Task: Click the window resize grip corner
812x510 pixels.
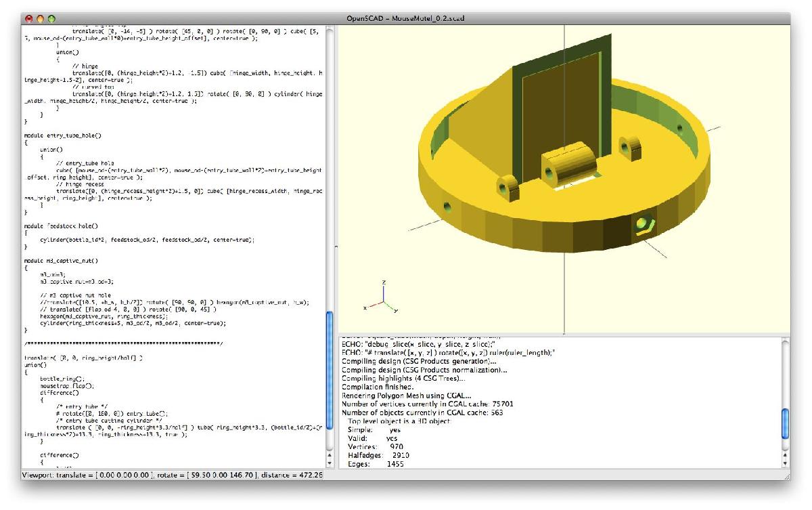Action: point(785,476)
